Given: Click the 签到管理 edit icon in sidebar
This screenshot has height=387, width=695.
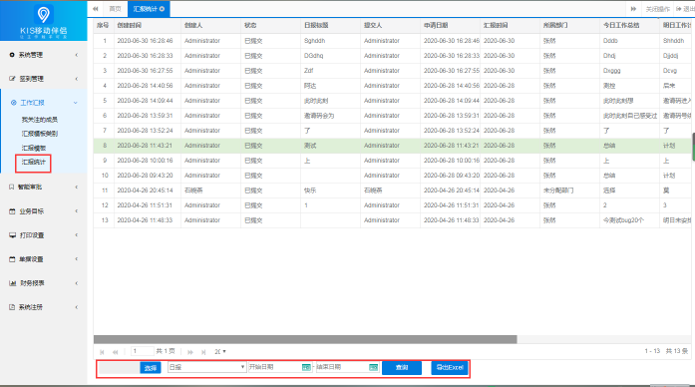Looking at the screenshot, I should pyautogui.click(x=12, y=79).
